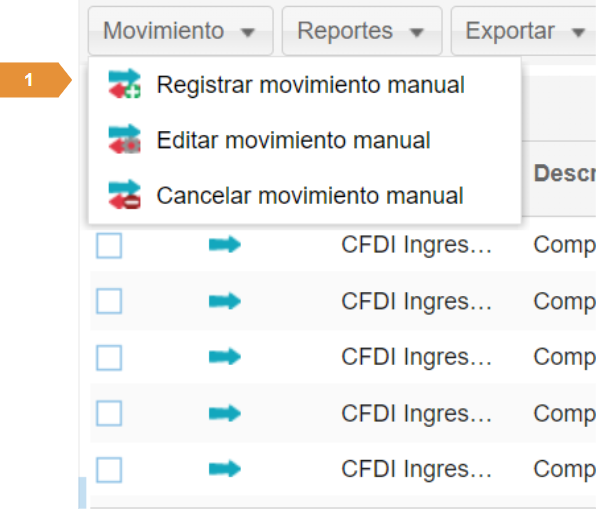This screenshot has height=516, width=600.
Task: Click the second row blue arrow icon
Action: coord(224,301)
